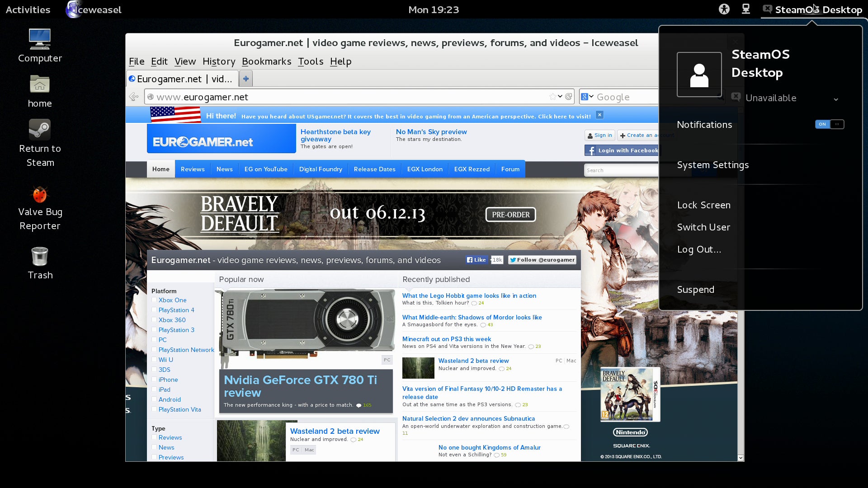Check the Xbox 360 platform checkbox

click(x=154, y=320)
